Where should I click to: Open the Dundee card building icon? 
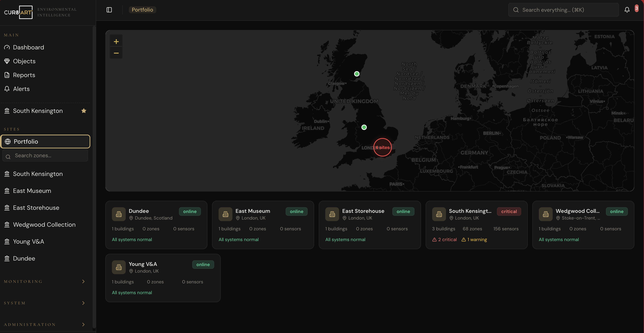click(119, 214)
